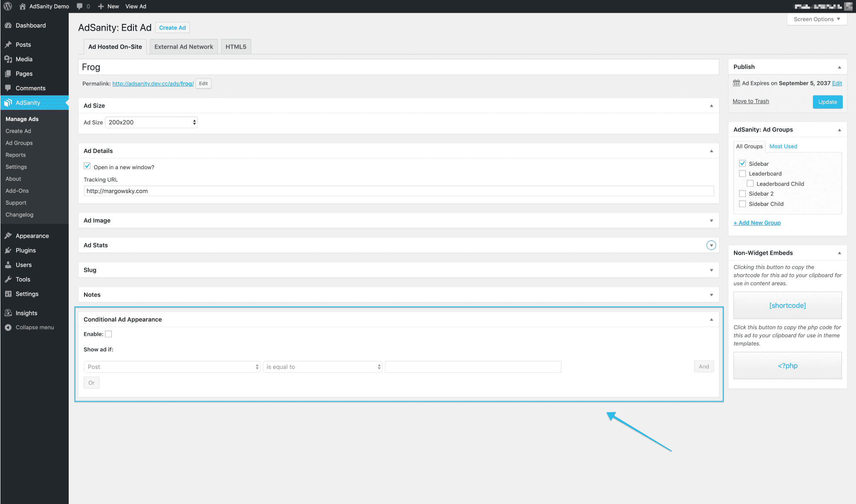
Task: Open the comments bubble in admin bar
Action: pos(80,6)
